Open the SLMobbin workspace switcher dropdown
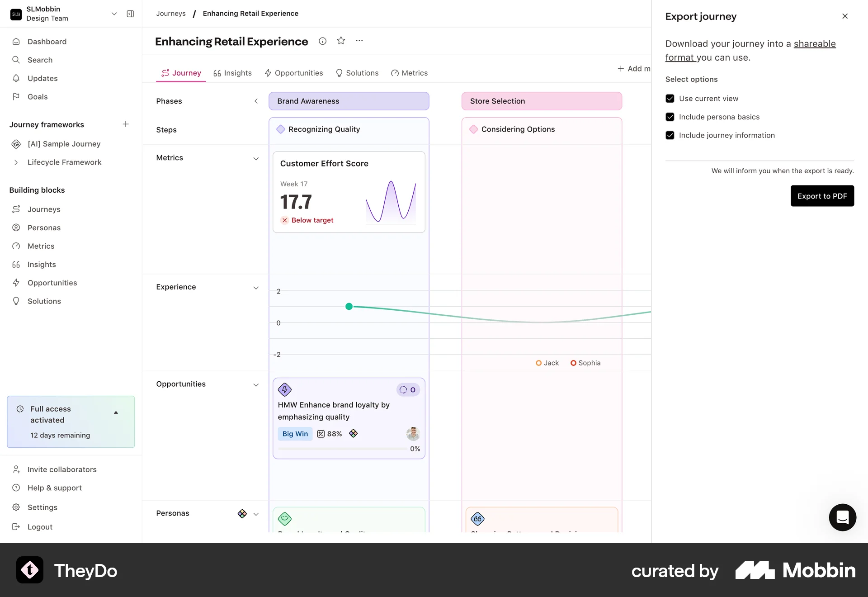 (x=114, y=14)
